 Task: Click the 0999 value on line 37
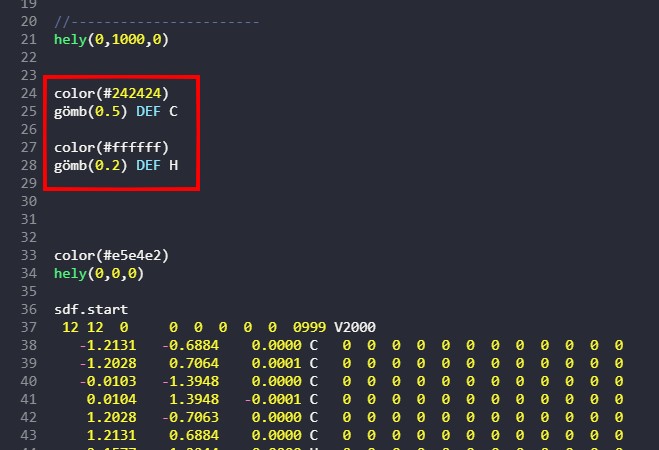[309, 327]
